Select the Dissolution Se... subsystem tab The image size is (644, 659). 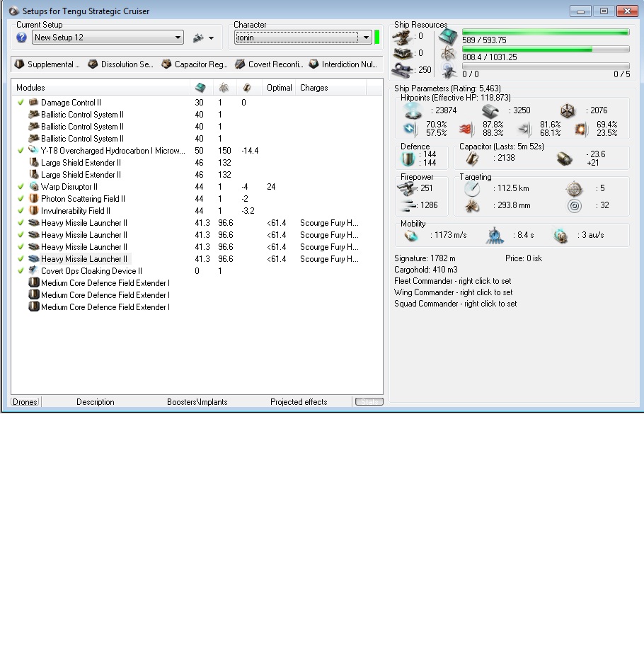(121, 64)
